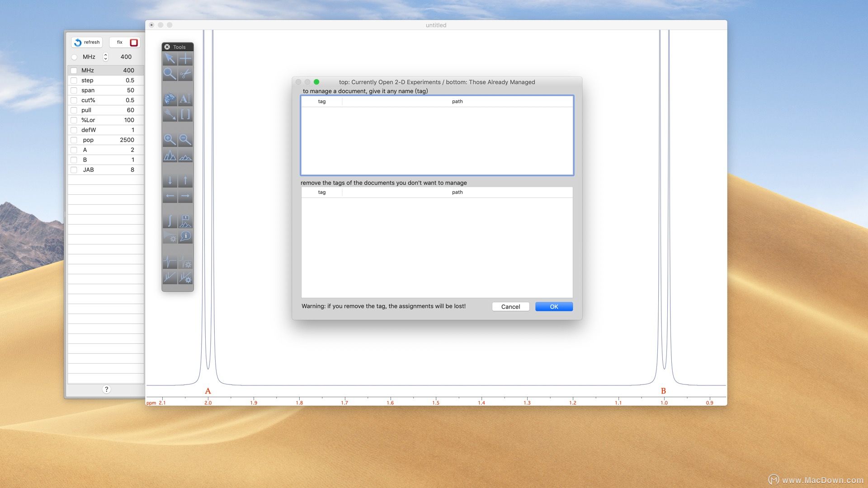Viewport: 868px width, 488px height.
Task: Select the peak picking tool
Action: tap(170, 157)
